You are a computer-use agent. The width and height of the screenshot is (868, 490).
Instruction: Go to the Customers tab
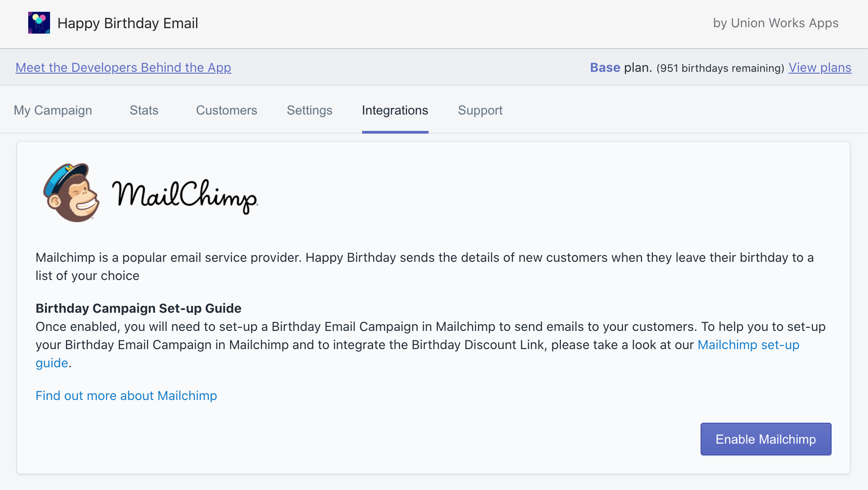[226, 110]
